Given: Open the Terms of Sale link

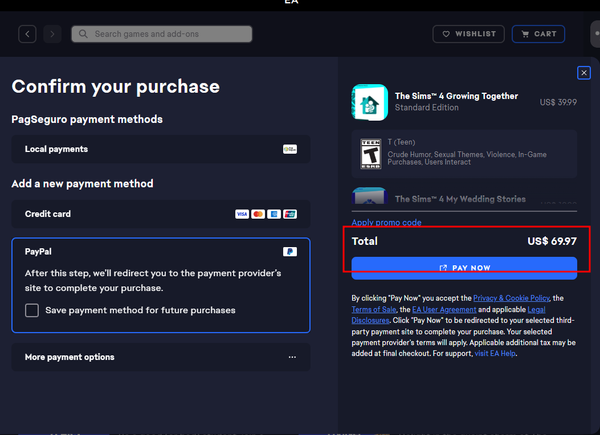Looking at the screenshot, I should (374, 310).
